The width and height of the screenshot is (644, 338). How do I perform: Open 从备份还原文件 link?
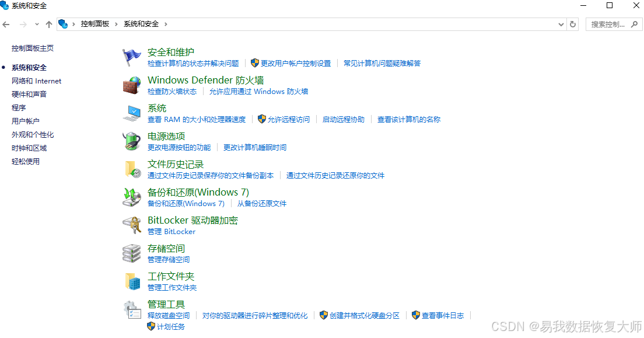[261, 204]
